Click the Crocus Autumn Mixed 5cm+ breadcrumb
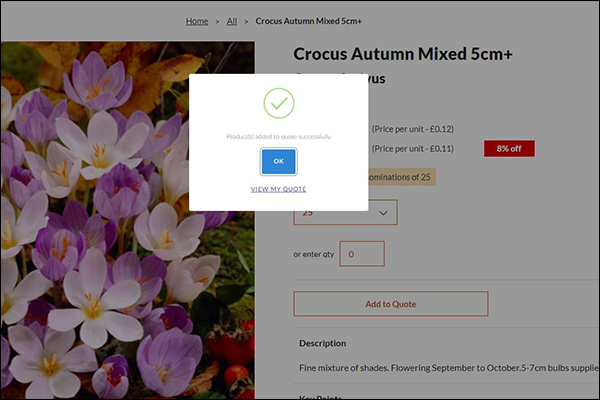This screenshot has height=400, width=600. (308, 21)
